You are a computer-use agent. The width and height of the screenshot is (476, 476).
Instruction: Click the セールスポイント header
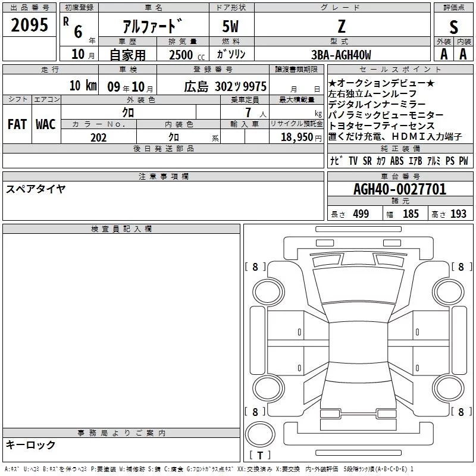pos(400,70)
